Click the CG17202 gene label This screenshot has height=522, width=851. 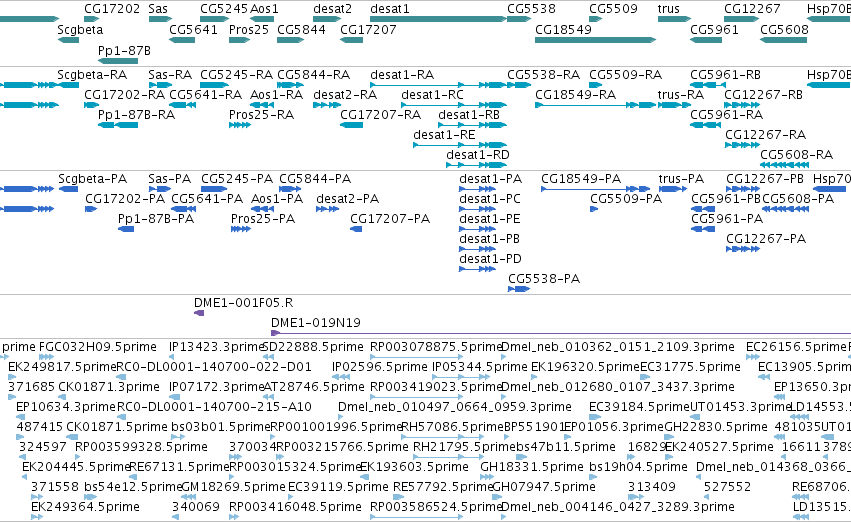tap(112, 9)
